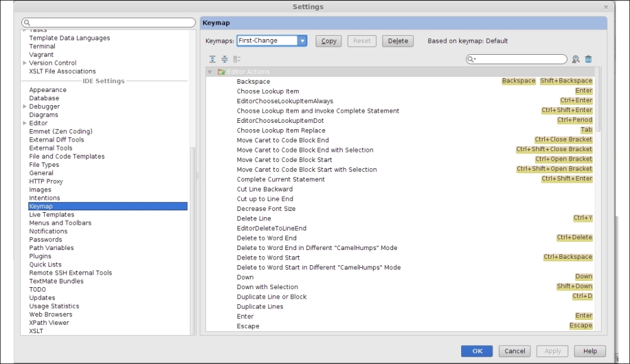Open Database settings
The image size is (630, 364).
point(44,98)
